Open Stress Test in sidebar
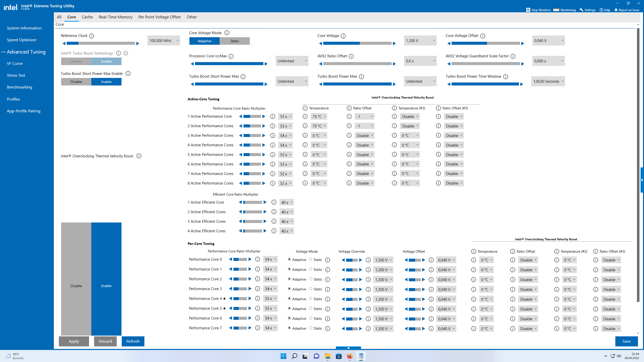 (x=16, y=75)
